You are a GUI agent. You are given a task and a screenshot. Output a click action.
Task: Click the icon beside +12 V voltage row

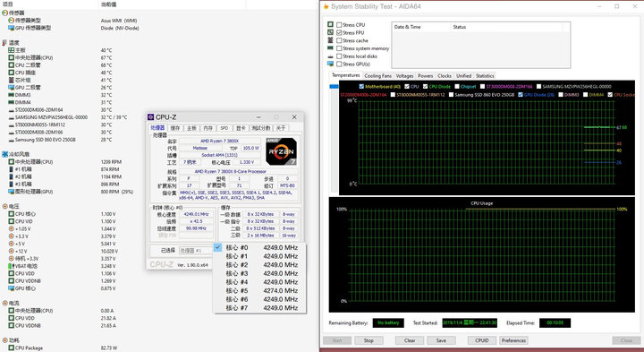[12, 252]
